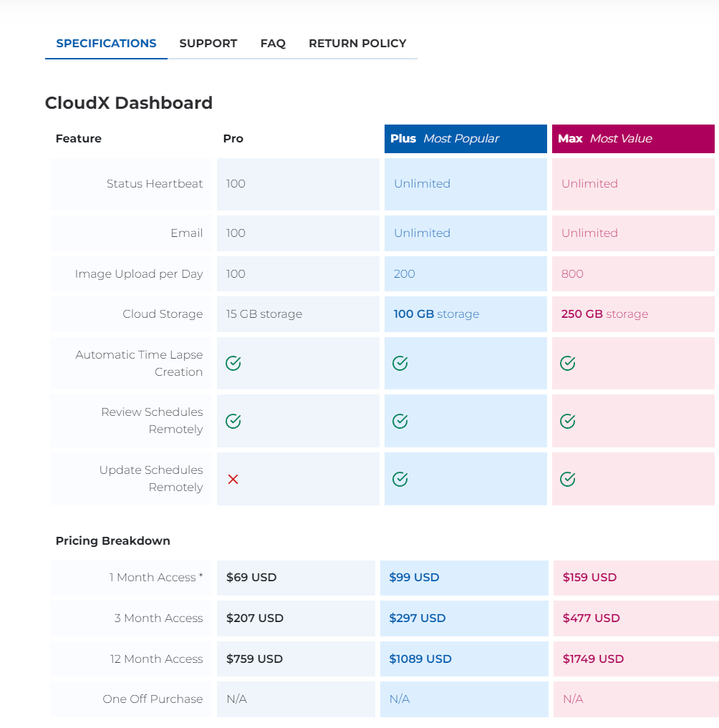
Task: Click the Max Automatic Time Lapse checkmark icon
Action: (568, 363)
